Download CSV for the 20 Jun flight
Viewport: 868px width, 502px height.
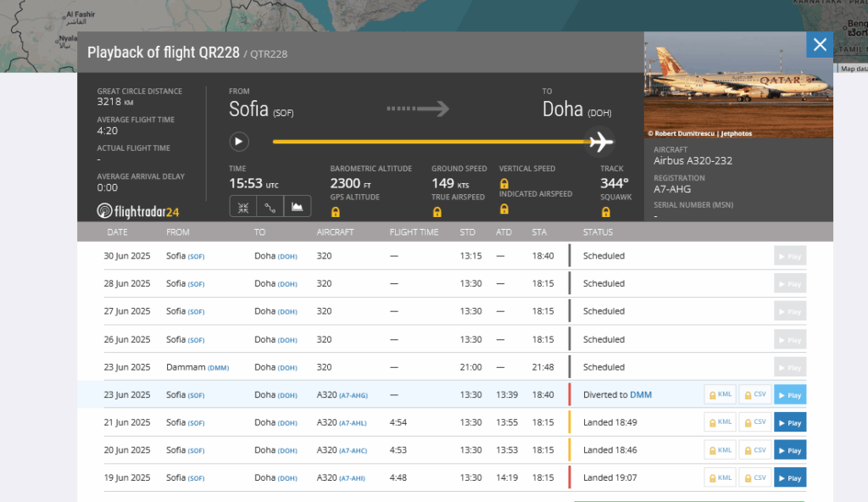click(x=755, y=450)
